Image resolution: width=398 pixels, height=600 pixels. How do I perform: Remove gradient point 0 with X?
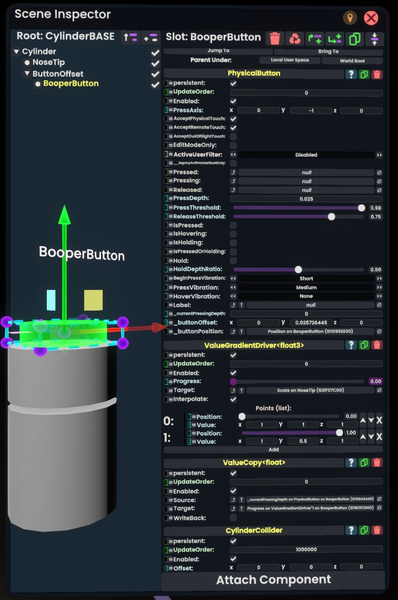pyautogui.click(x=379, y=421)
